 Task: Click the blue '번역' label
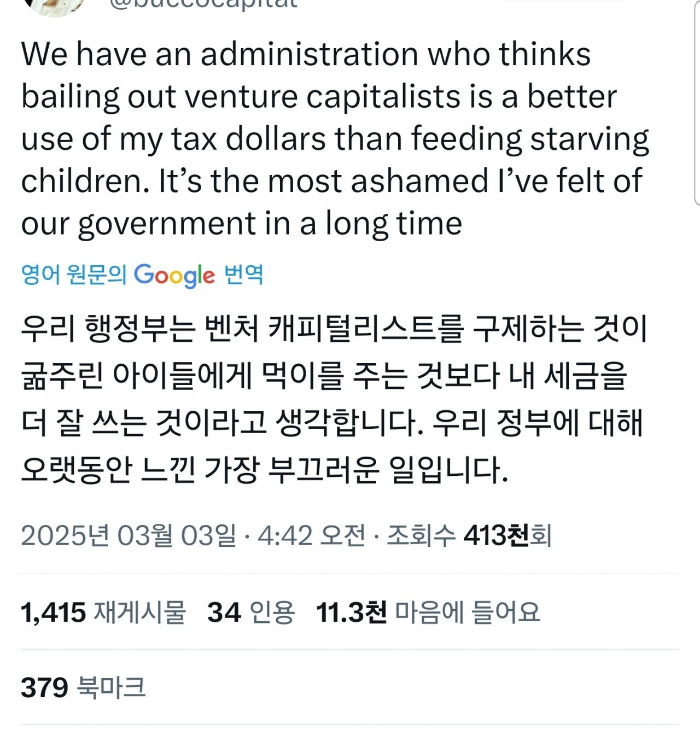[x=244, y=275]
